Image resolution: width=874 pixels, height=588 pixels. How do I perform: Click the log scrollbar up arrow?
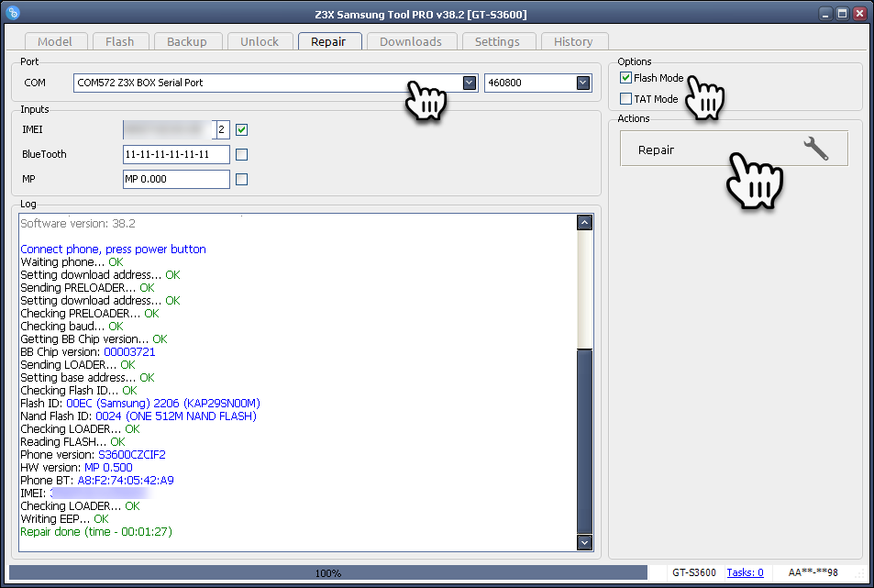click(584, 223)
